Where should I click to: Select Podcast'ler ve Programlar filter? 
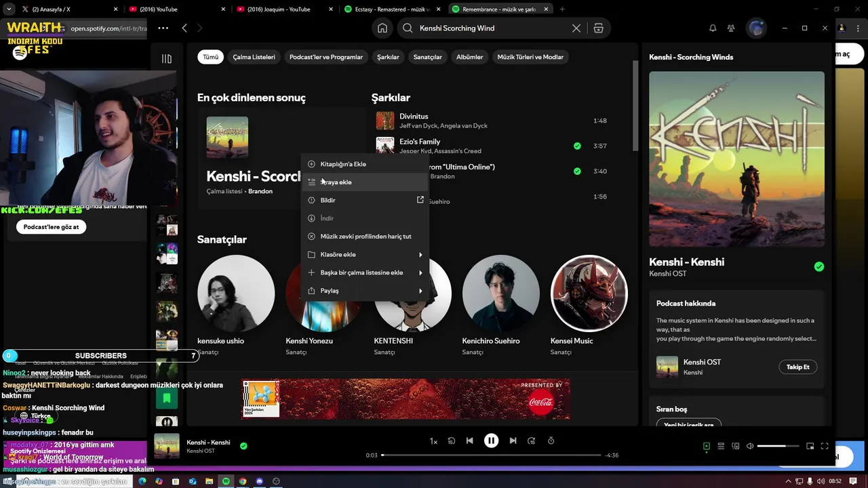click(326, 57)
